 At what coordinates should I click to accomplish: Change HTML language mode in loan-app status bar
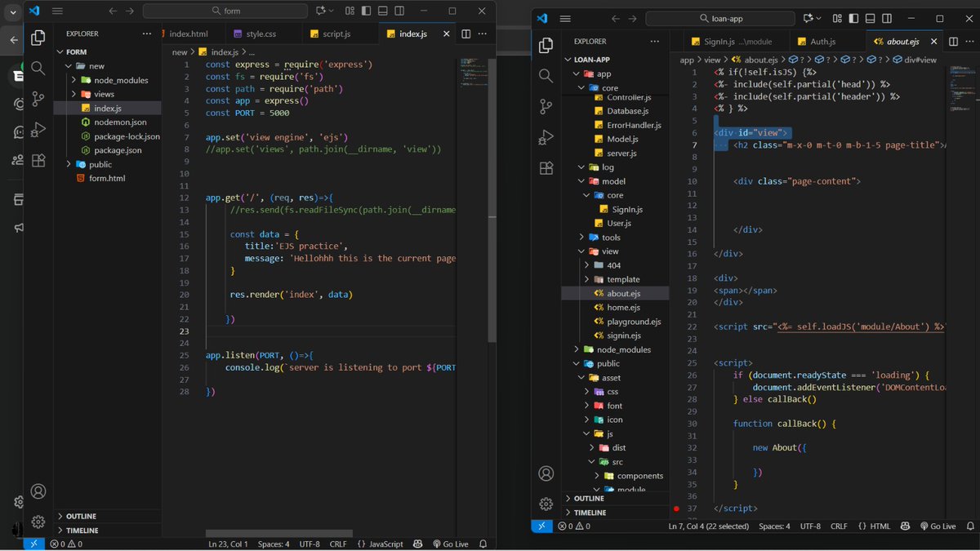coord(875,527)
